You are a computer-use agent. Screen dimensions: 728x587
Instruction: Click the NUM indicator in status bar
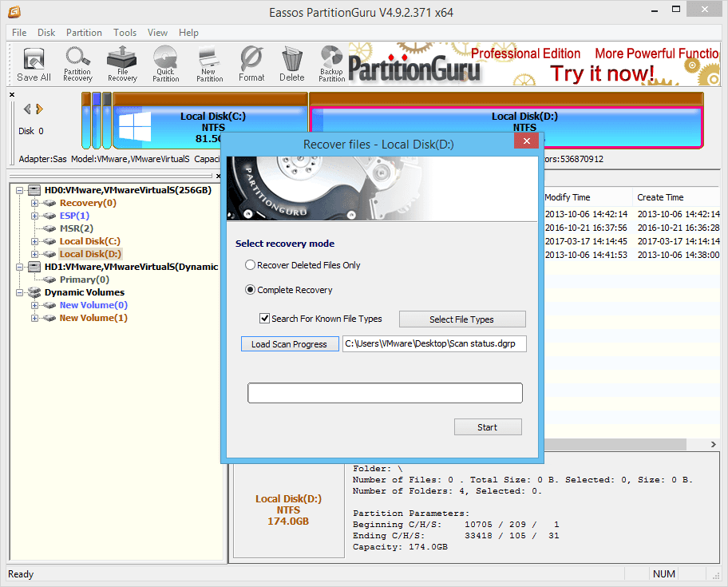(x=664, y=574)
